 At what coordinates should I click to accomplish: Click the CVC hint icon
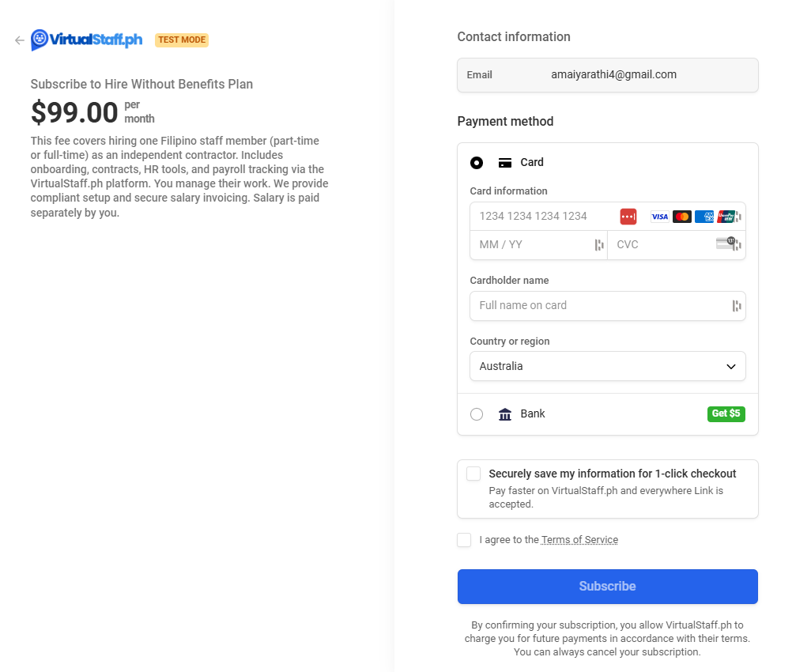(x=725, y=242)
